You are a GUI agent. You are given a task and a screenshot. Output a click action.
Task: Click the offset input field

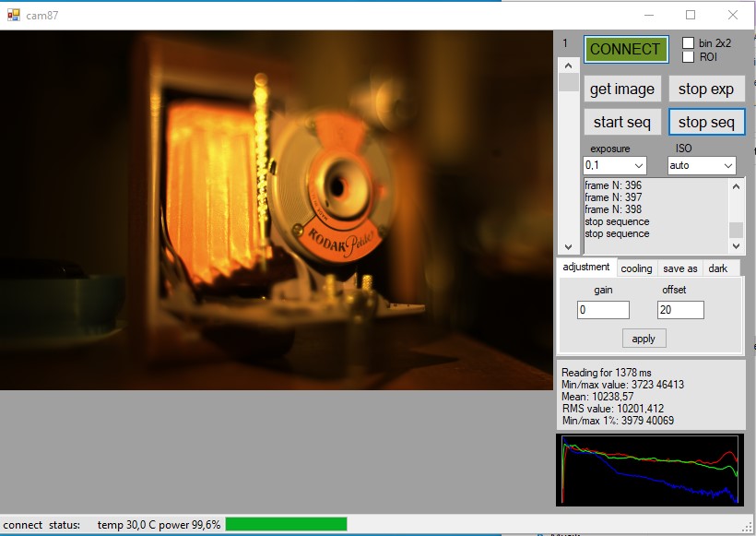point(680,310)
